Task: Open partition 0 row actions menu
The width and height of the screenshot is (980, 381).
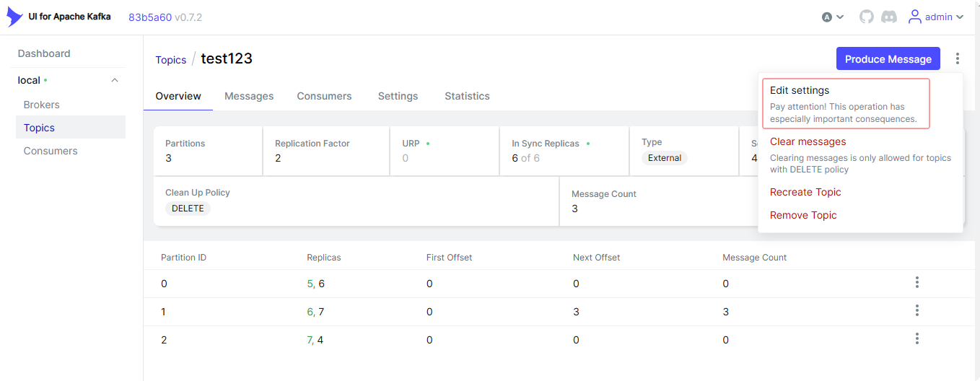Action: point(916,283)
